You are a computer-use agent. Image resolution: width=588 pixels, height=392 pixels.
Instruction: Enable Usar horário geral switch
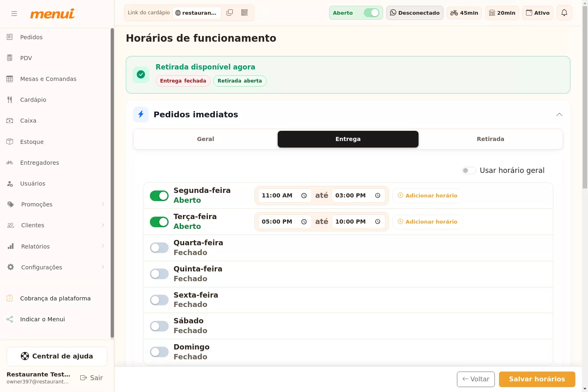coord(469,170)
